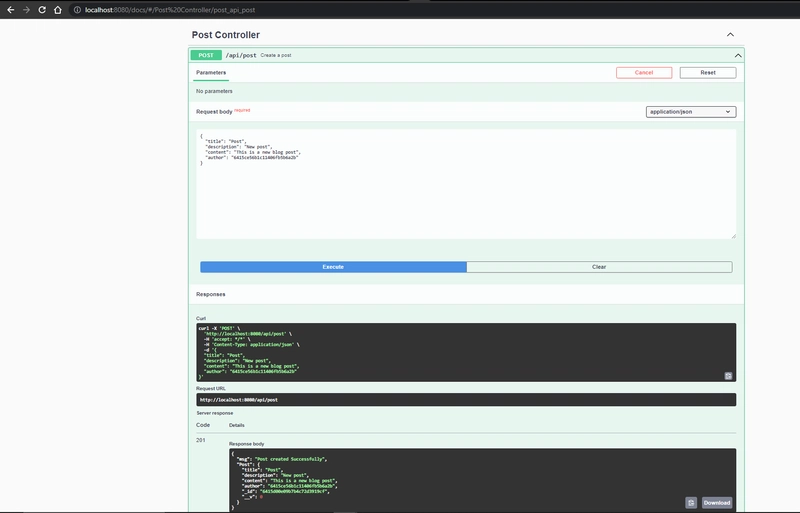
Task: Go forward using the browser forward arrow
Action: [26, 10]
